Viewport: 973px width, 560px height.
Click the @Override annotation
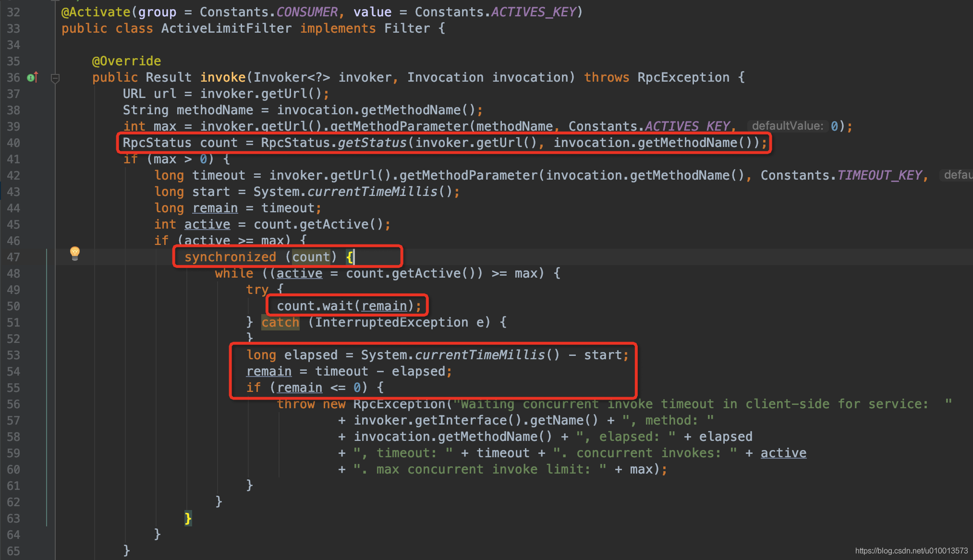coord(126,61)
